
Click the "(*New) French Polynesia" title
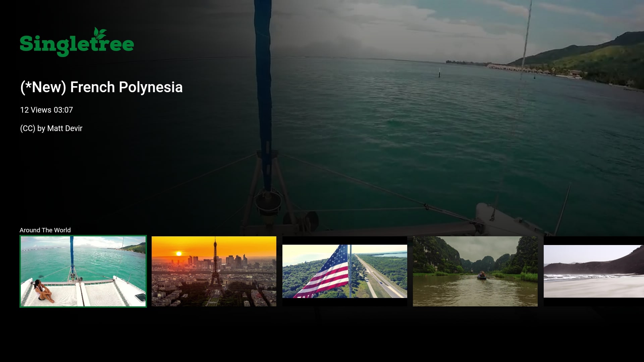pyautogui.click(x=101, y=87)
